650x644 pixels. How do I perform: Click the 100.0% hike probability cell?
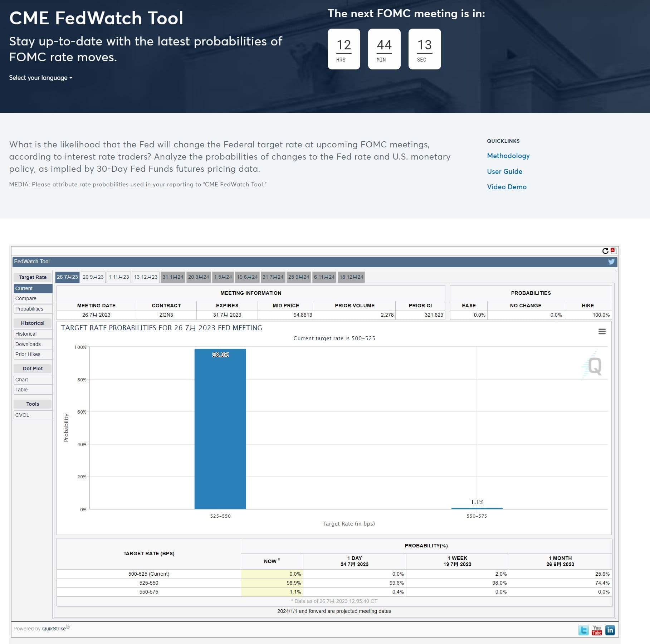click(588, 315)
